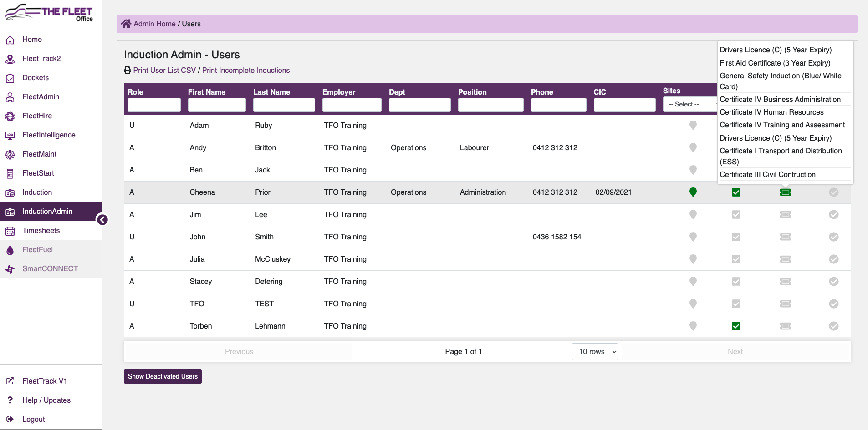
Task: Click the SmartCONNECT sidebar icon
Action: (10, 269)
